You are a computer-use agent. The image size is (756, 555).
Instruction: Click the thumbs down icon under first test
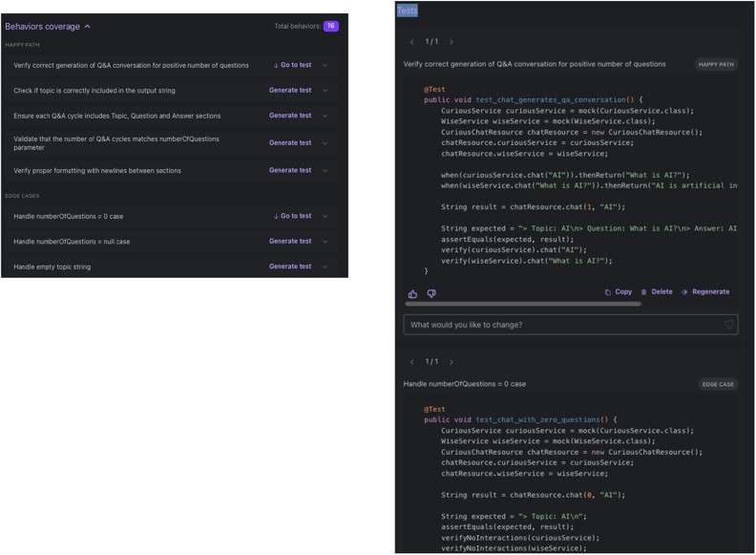pos(431,293)
